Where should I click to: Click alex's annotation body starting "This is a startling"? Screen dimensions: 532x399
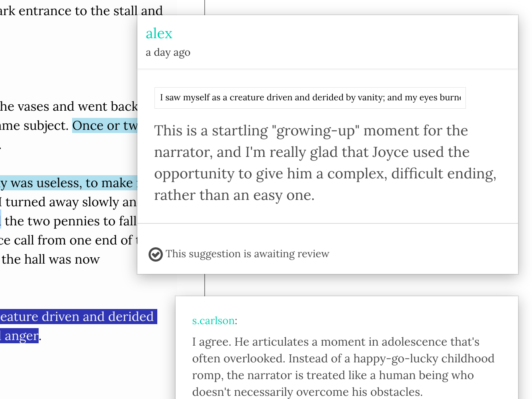coord(325,163)
